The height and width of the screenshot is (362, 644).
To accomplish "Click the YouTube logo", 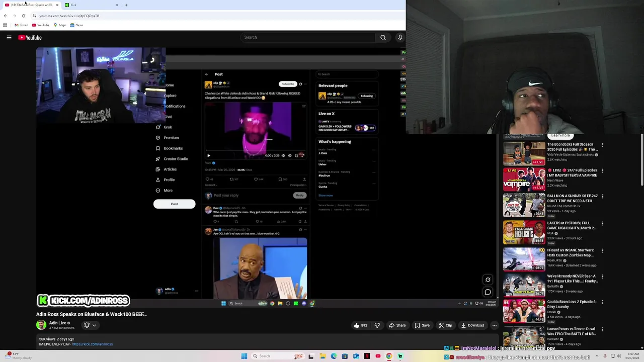I will (30, 37).
